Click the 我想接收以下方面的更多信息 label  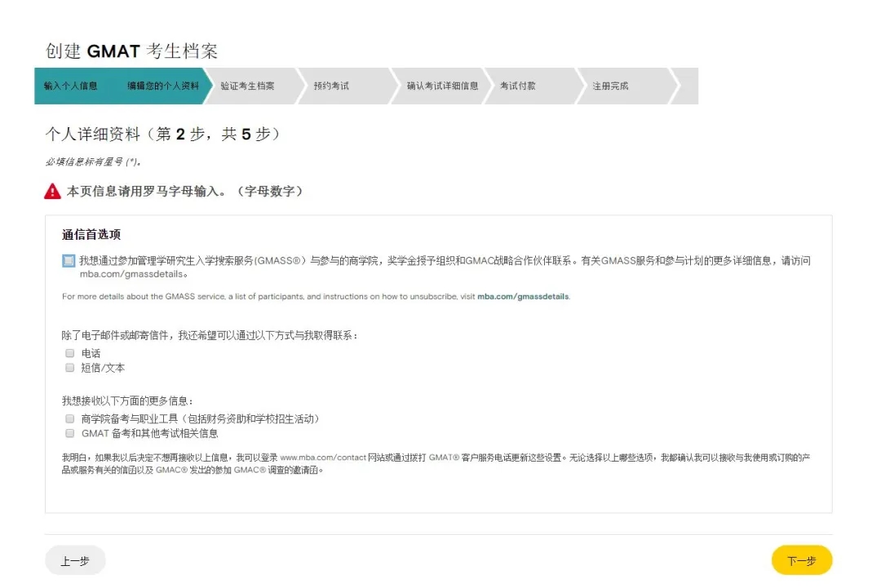point(127,401)
